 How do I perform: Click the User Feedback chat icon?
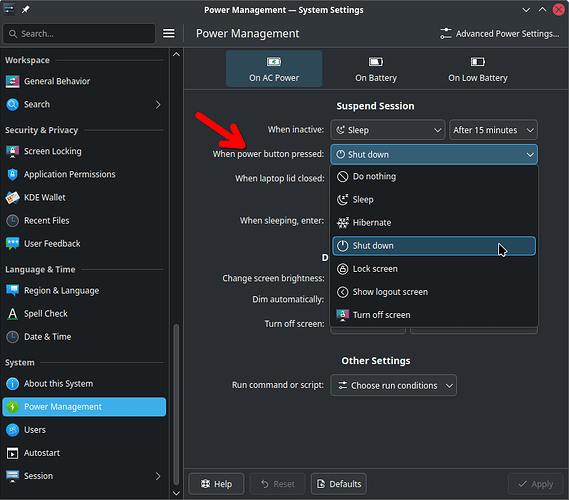coord(12,244)
